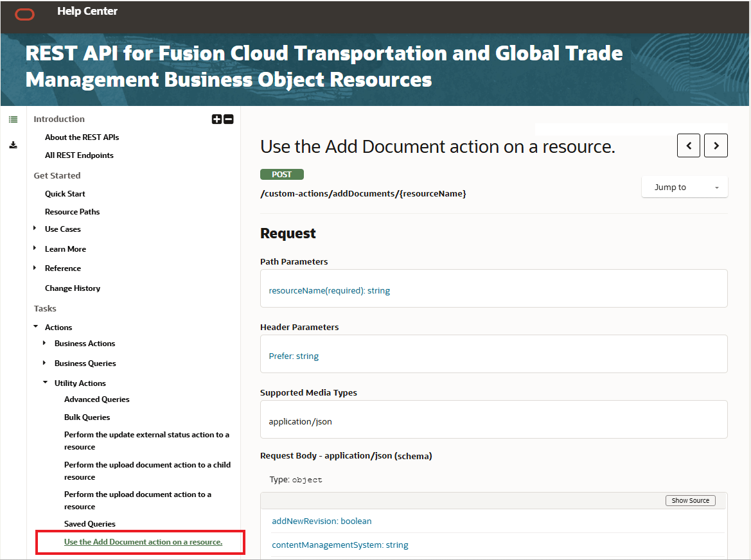Click the green POST method badge
The width and height of the screenshot is (751, 560).
coord(281,175)
